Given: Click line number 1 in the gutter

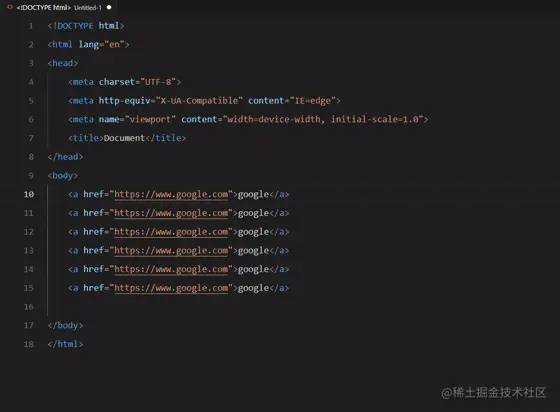Looking at the screenshot, I should [31, 26].
